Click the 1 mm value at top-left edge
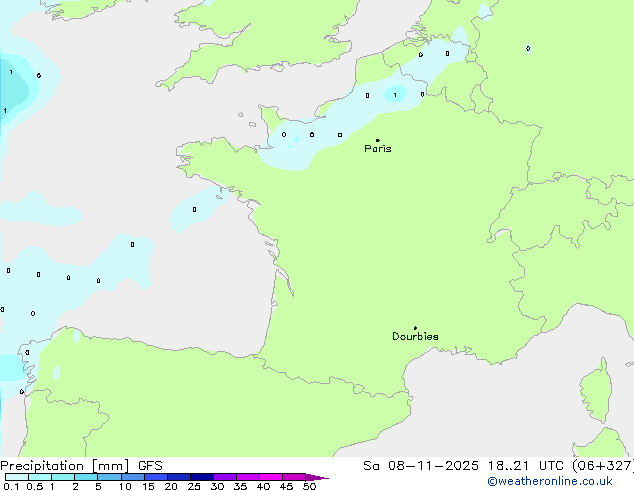Screen dimensions: 634x490 (11, 72)
